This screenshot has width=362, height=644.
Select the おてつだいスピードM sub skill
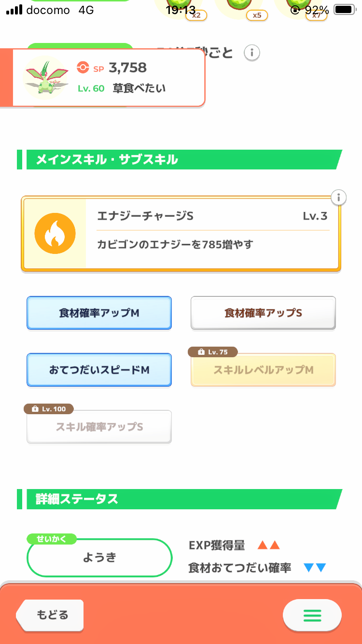pos(99,370)
